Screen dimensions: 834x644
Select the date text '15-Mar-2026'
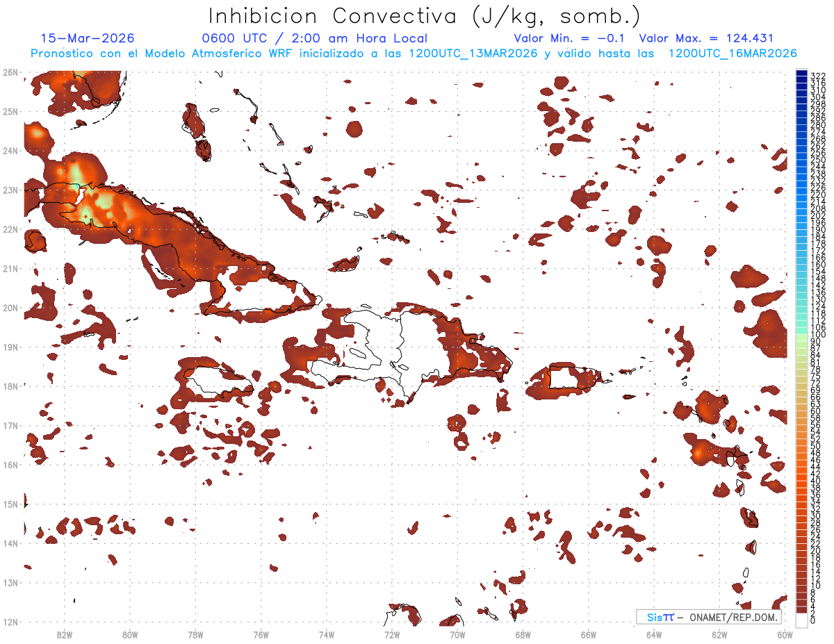(88, 39)
